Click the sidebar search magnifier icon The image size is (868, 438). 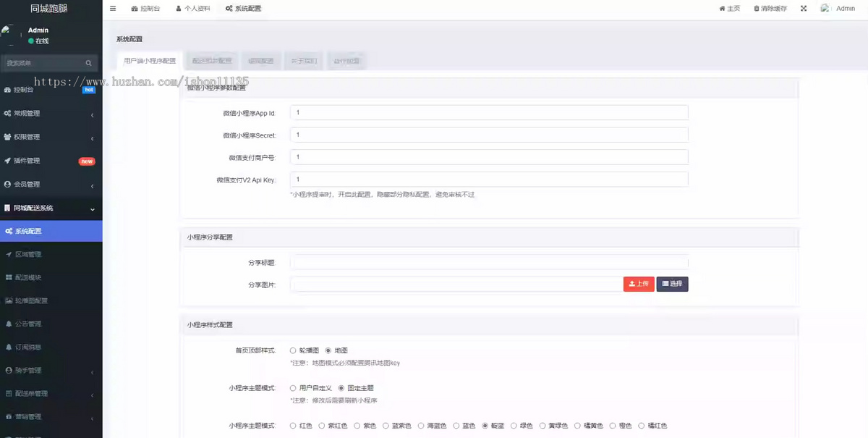tap(89, 63)
